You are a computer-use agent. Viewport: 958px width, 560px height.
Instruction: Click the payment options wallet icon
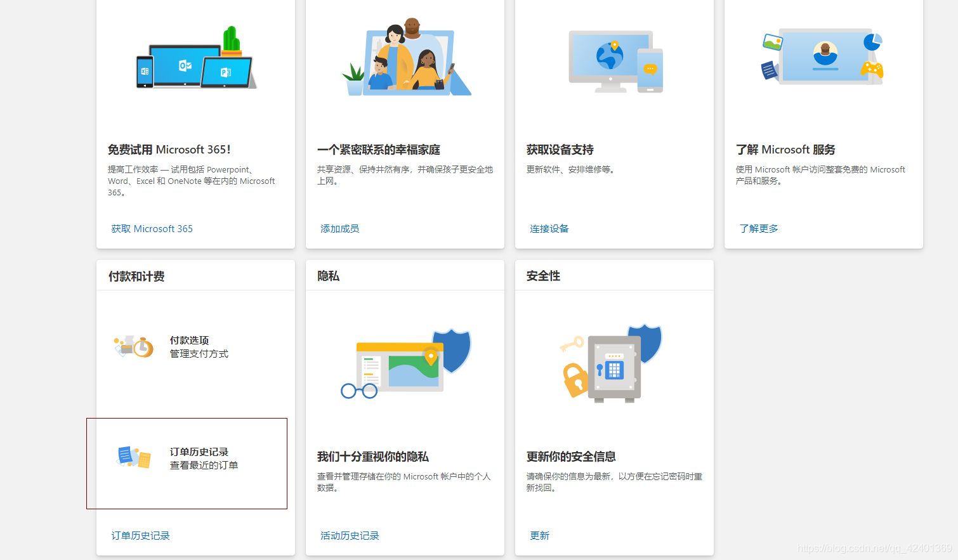pos(134,346)
